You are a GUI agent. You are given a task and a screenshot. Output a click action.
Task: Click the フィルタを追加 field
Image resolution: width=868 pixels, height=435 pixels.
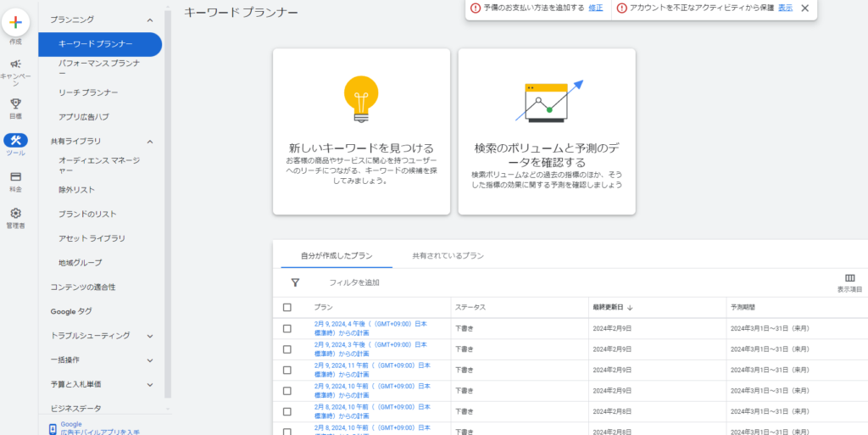(x=354, y=283)
